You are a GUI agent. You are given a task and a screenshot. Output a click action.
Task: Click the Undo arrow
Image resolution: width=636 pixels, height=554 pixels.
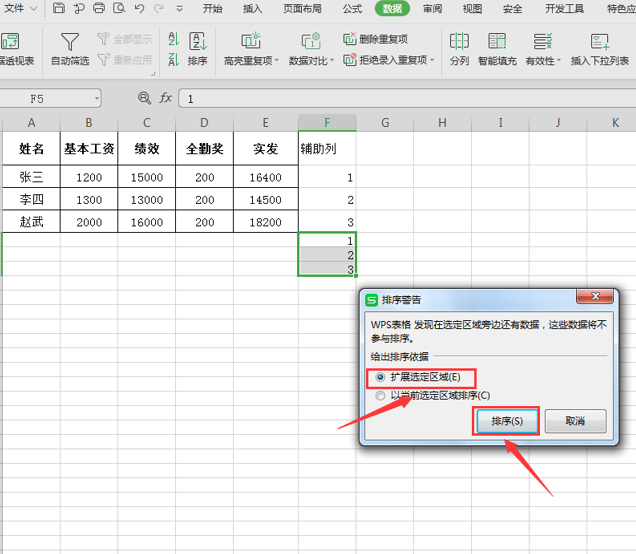click(x=140, y=8)
